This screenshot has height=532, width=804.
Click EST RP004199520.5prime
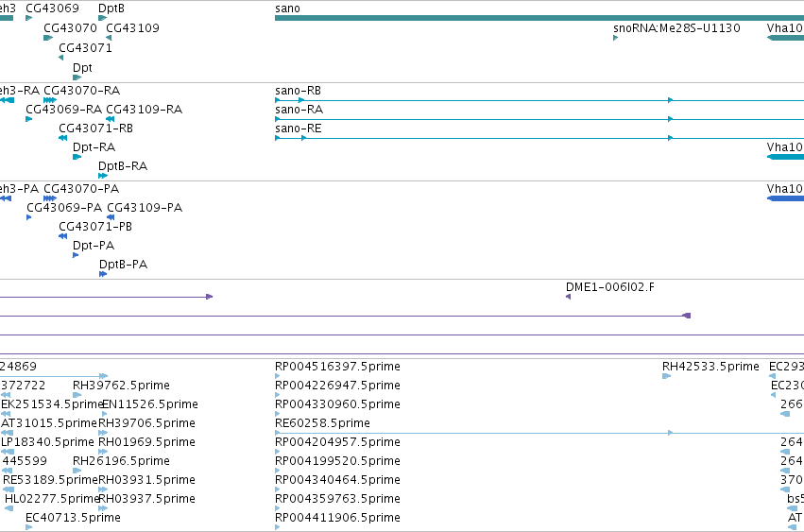(x=337, y=461)
